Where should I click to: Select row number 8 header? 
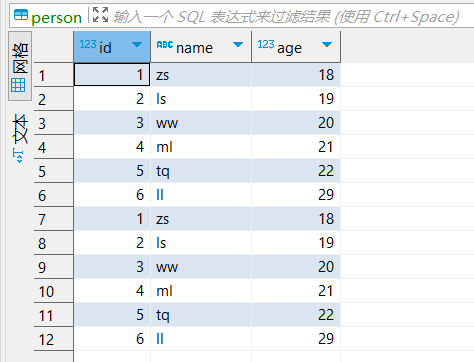coord(54,243)
